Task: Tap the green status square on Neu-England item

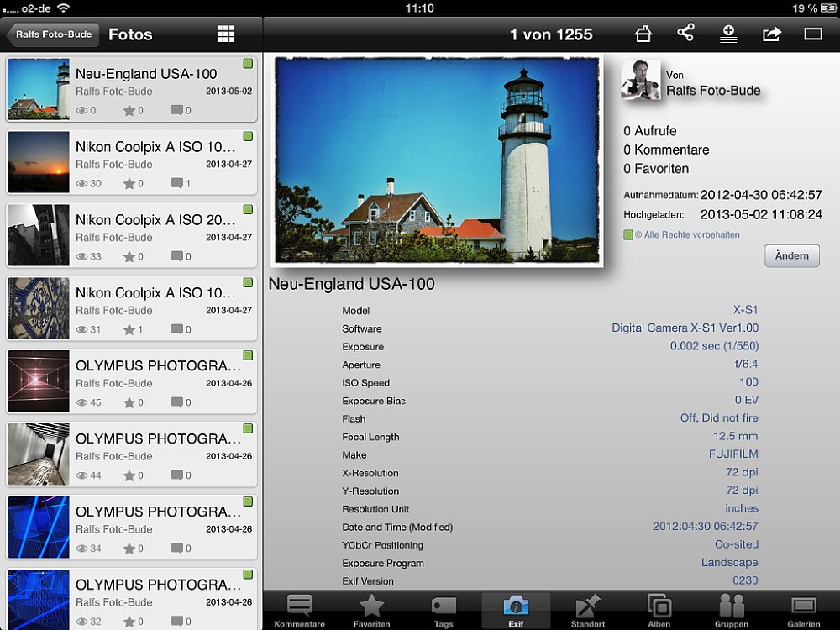Action: pyautogui.click(x=248, y=64)
